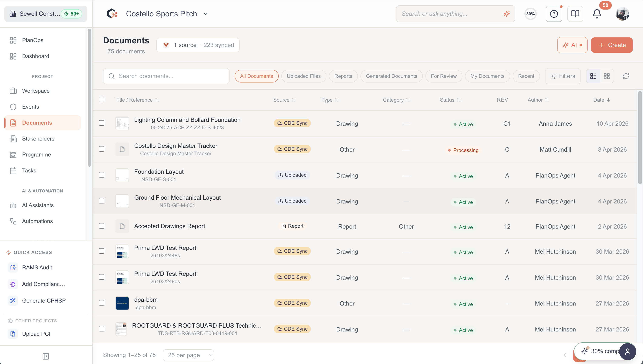Switch to the Uploaded Files tab
This screenshot has width=643, height=364.
click(x=304, y=76)
